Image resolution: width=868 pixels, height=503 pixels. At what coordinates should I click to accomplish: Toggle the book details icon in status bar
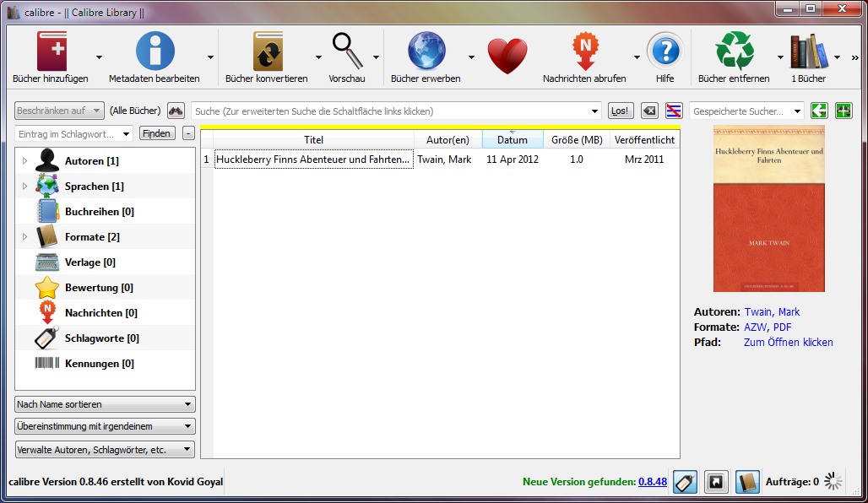(x=747, y=482)
